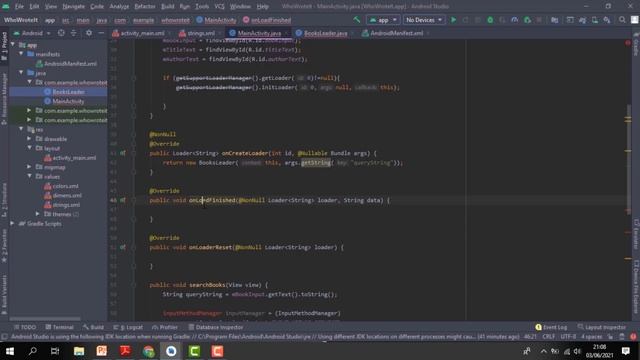Open AVD Manager device icon

595,20
